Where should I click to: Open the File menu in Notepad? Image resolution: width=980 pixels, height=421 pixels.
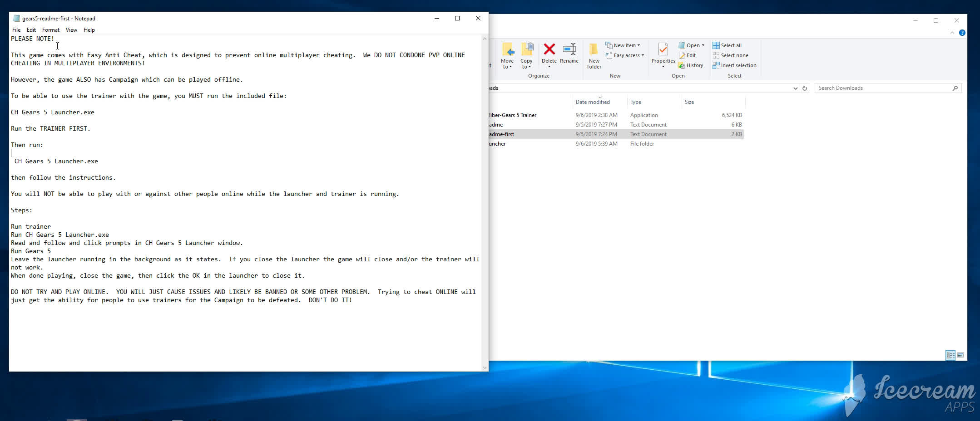[x=16, y=30]
